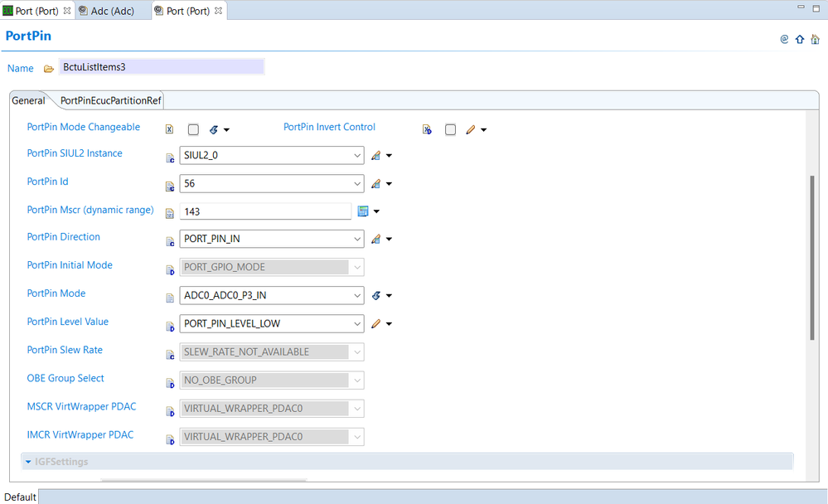The width and height of the screenshot is (828, 504).
Task: Click PortPin Slew Rate label
Action: (65, 350)
